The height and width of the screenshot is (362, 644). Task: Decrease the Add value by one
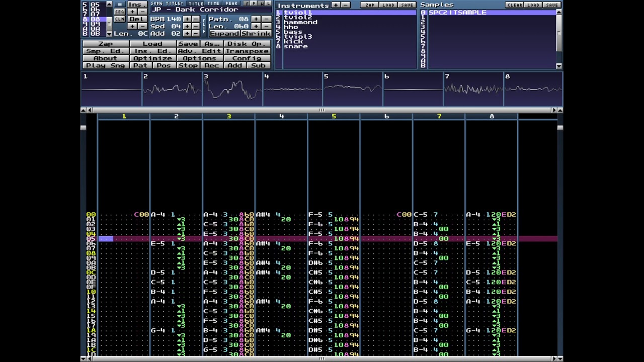pyautogui.click(x=196, y=33)
